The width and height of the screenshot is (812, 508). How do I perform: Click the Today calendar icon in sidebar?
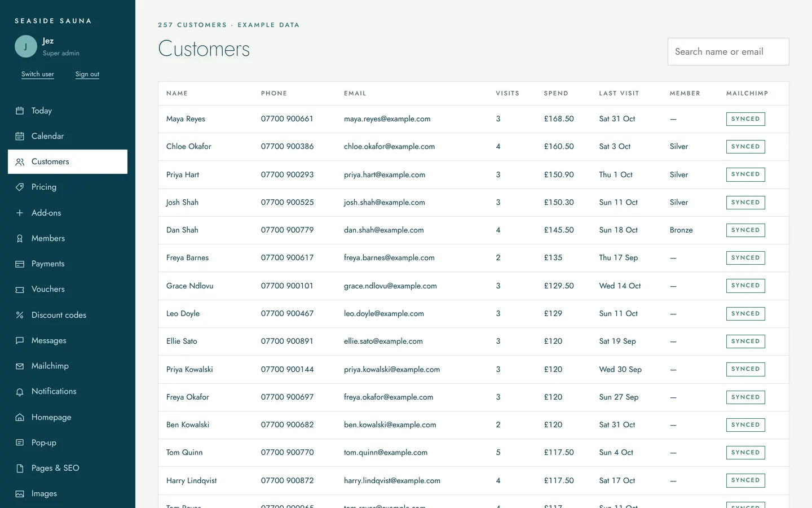click(20, 111)
